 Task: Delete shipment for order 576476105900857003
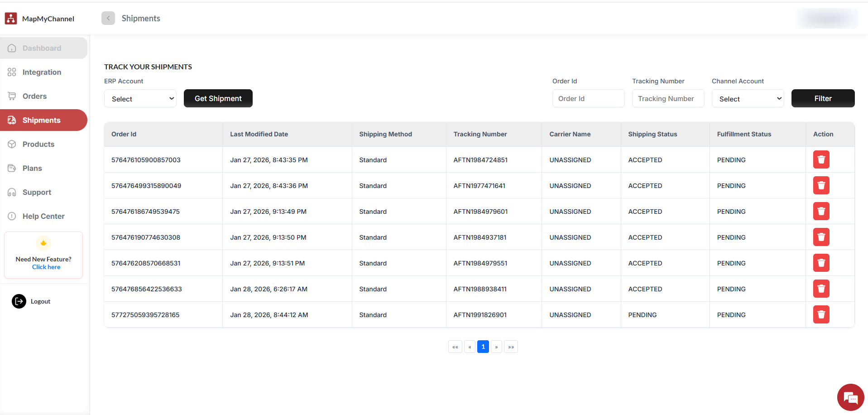pos(820,160)
